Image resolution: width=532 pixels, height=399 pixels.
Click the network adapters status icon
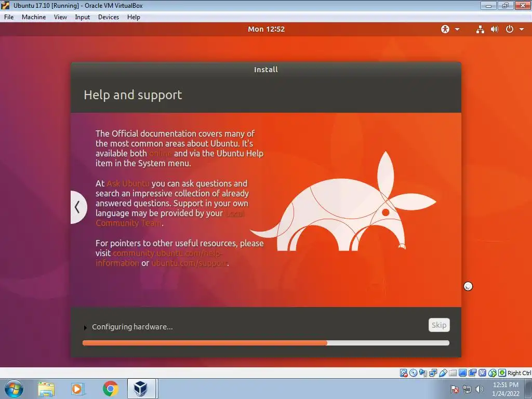433,373
